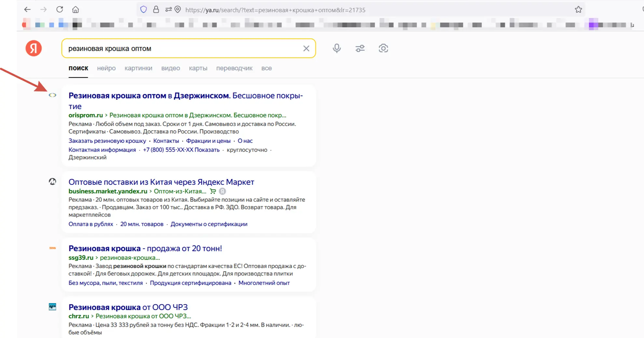Go to browser home page
The width and height of the screenshot is (644, 338).
point(75,9)
